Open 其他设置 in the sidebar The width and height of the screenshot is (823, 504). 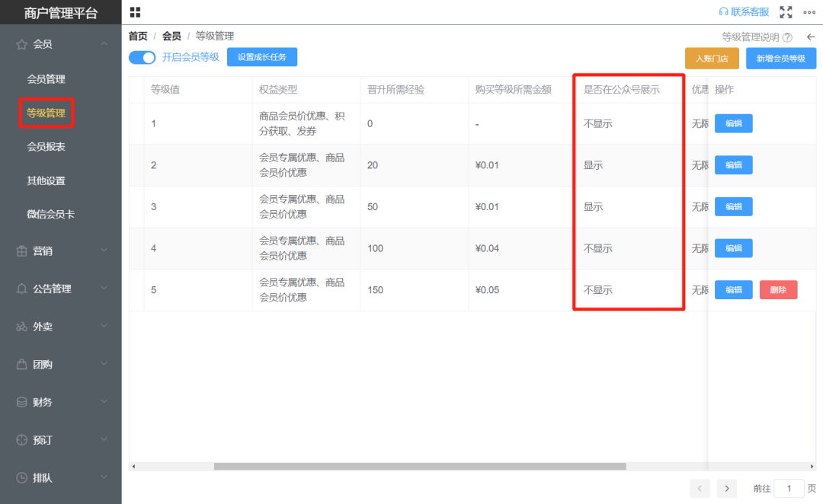click(46, 181)
